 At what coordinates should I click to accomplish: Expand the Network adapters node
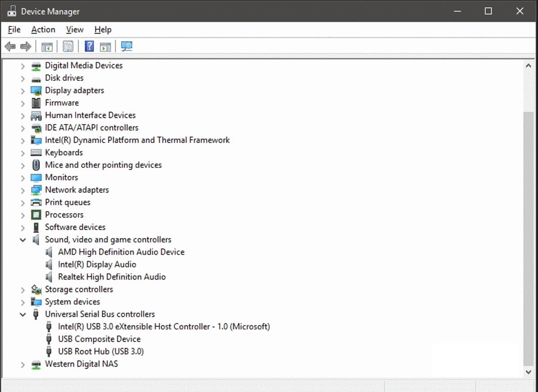tap(23, 190)
